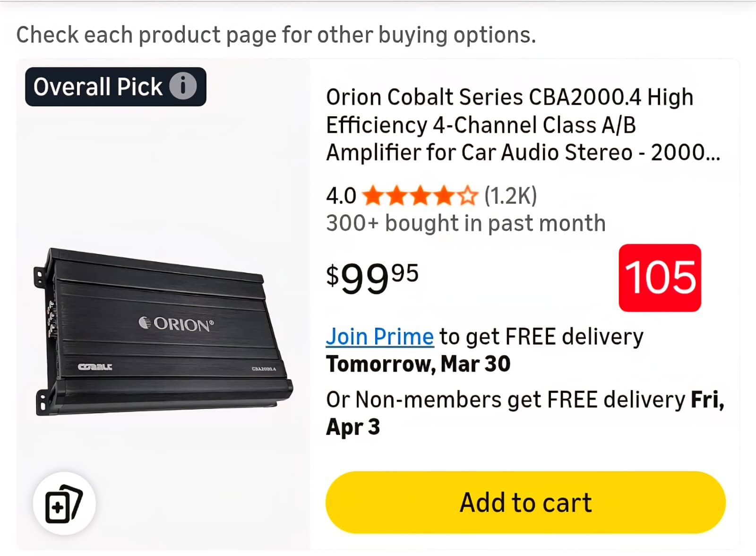Click the red 105 badge
This screenshot has width=756, height=556.
(660, 278)
